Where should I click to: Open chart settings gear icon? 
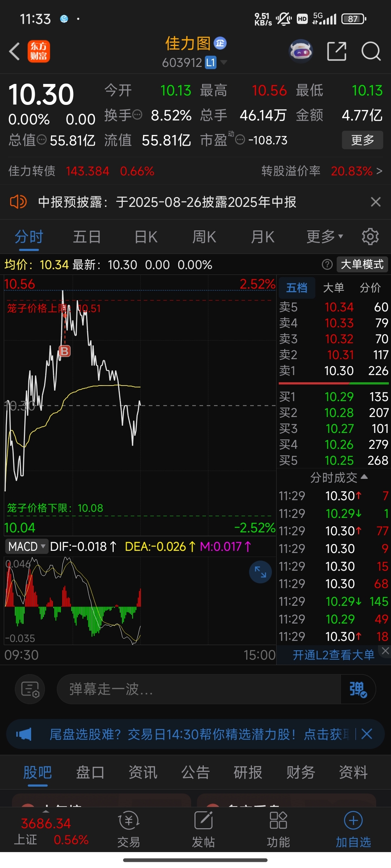point(370,237)
